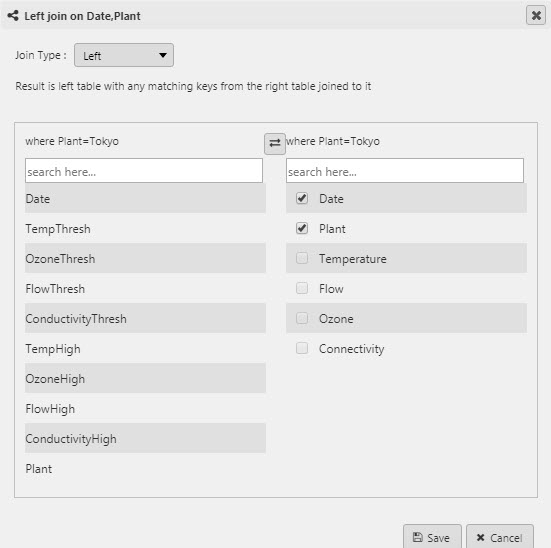551x548 pixels.
Task: Select TempThresh in left column list
Action: coord(145,229)
